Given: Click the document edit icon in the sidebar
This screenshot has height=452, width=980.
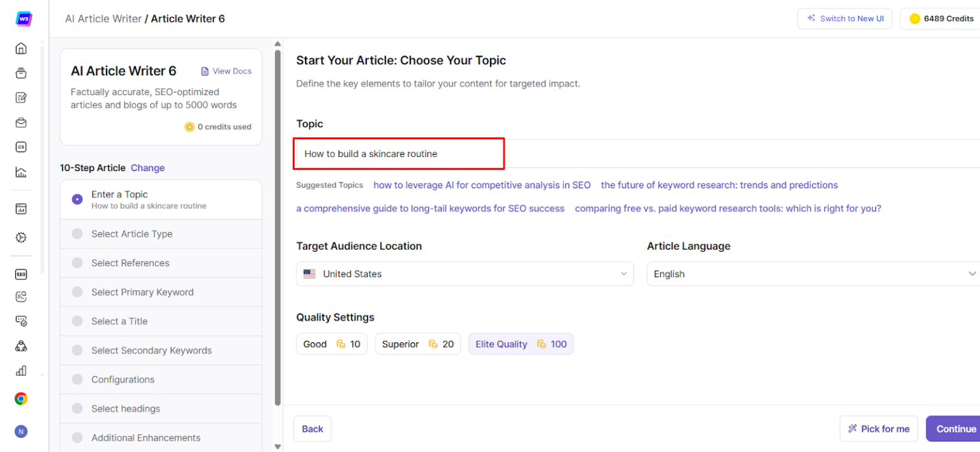Looking at the screenshot, I should pyautogui.click(x=21, y=98).
